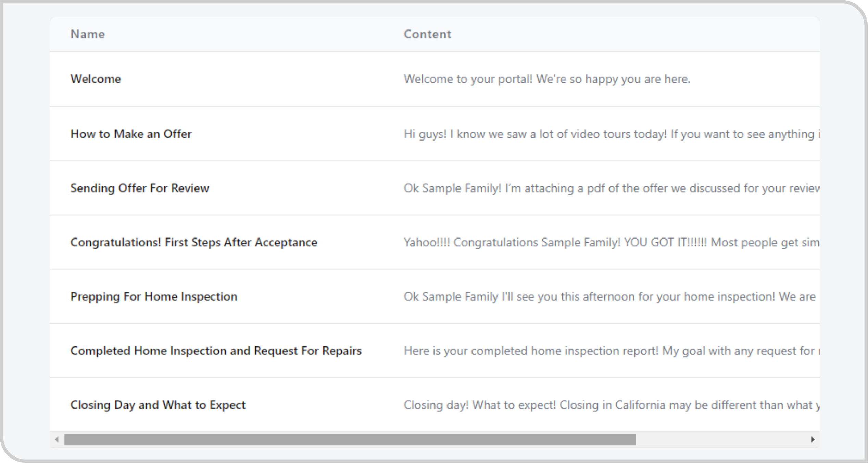
Task: Click the 'Hi guys! I know we saw' content
Action: tap(612, 134)
